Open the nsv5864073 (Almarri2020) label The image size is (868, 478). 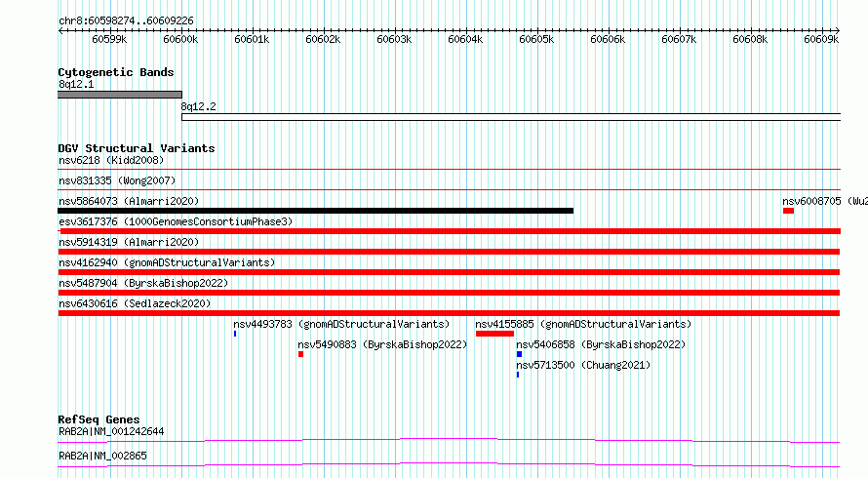129,201
